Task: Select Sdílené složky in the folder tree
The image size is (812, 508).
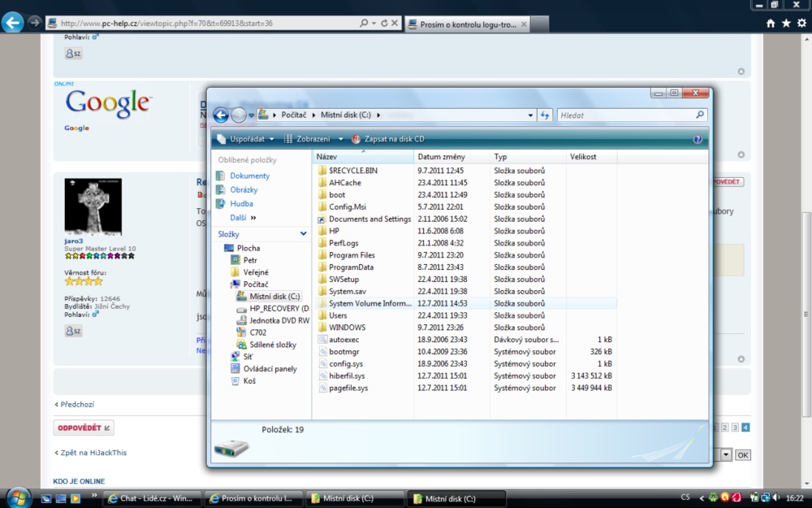Action: 266,345
